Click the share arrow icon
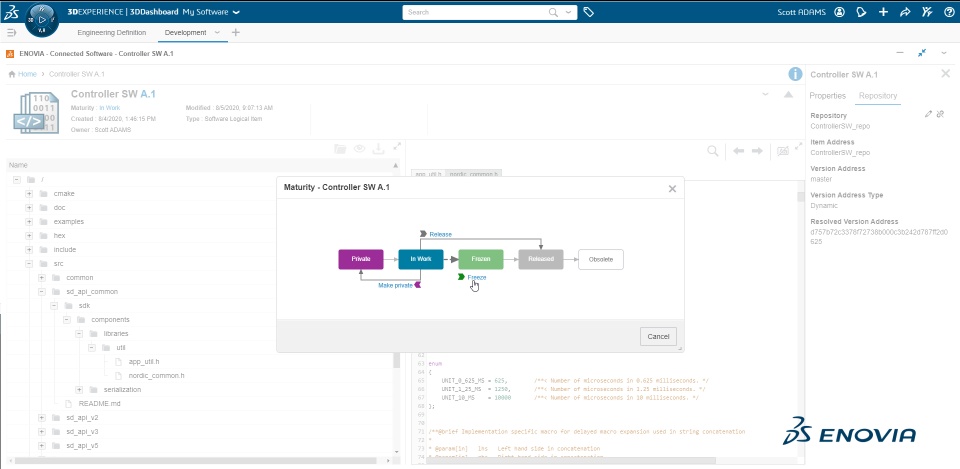The image size is (960, 469). pos(905,12)
